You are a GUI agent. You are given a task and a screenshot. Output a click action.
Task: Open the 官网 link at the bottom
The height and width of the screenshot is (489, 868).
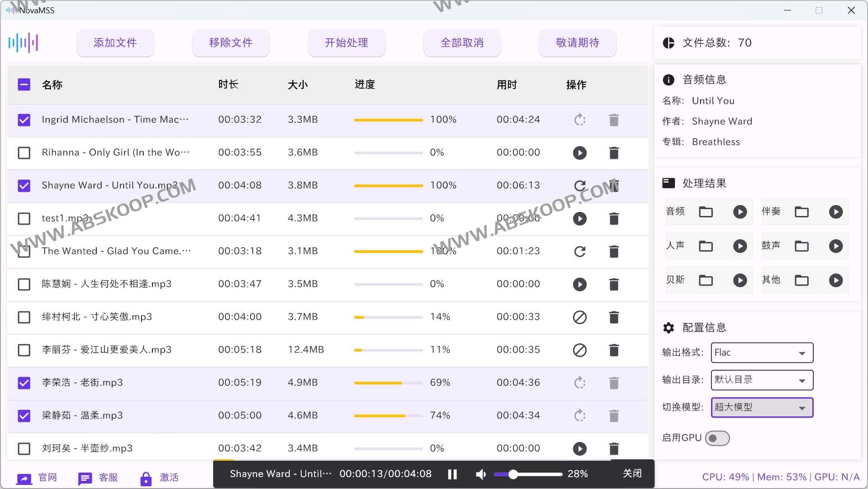pyautogui.click(x=47, y=477)
